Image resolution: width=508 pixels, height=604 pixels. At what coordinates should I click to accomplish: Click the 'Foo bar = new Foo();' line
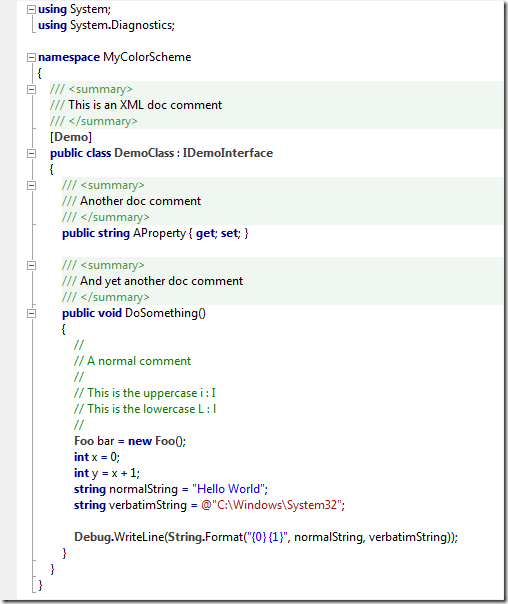(130, 441)
